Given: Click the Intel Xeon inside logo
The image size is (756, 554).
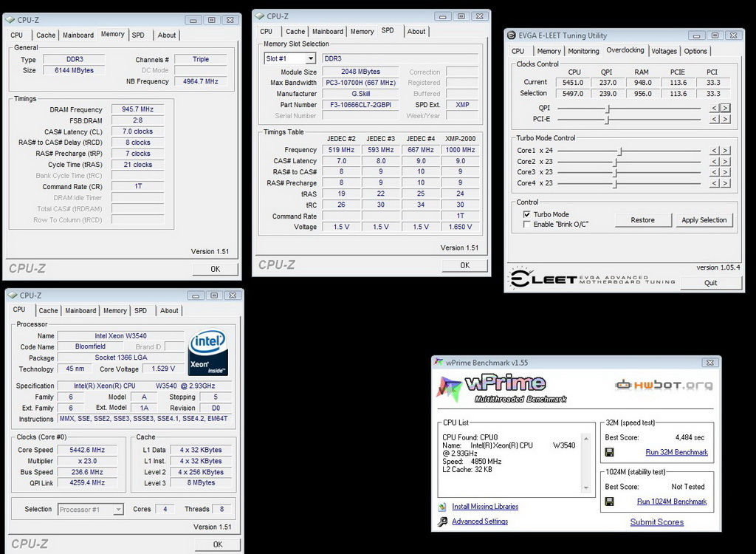Looking at the screenshot, I should 208,353.
